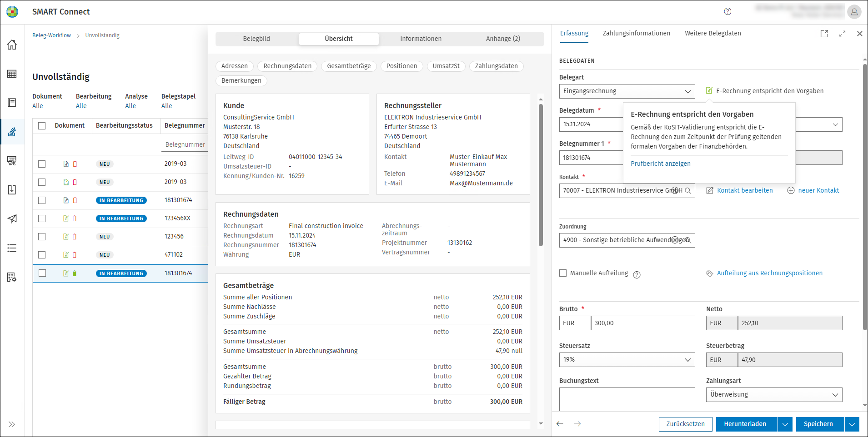
Task: Switch to the Belegbild tab
Action: [256, 39]
